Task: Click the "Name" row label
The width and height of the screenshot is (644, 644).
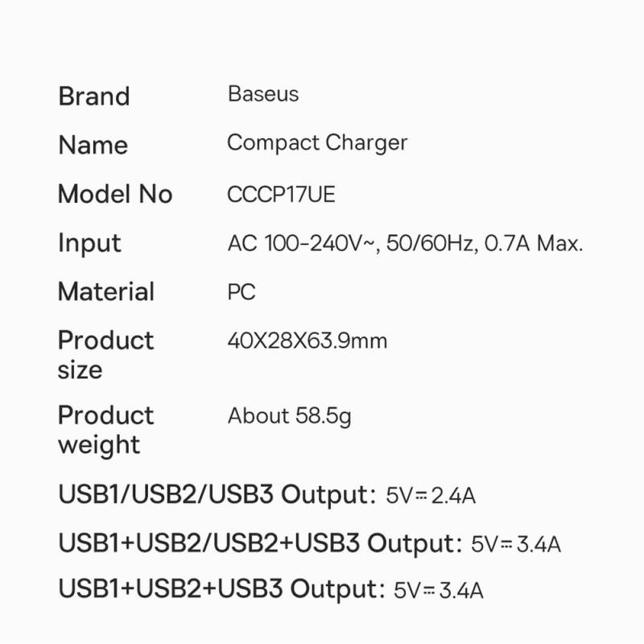Action: coord(93,146)
